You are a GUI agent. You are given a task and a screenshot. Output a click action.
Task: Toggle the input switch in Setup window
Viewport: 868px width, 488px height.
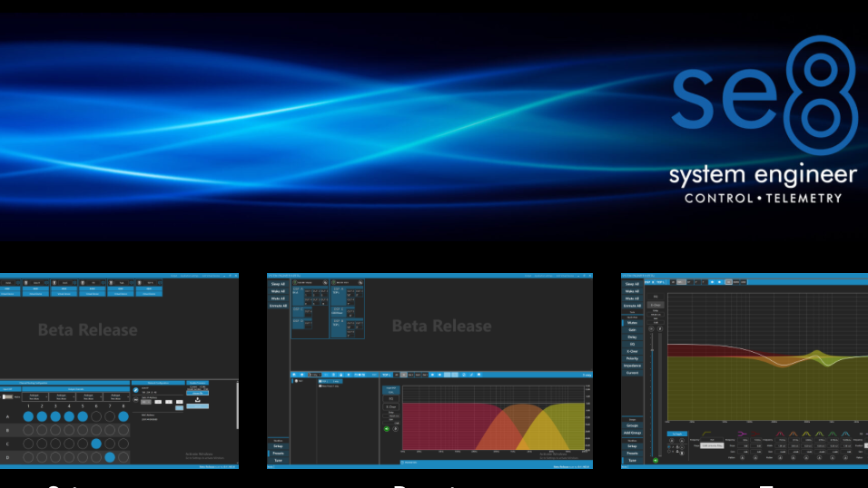pos(7,396)
